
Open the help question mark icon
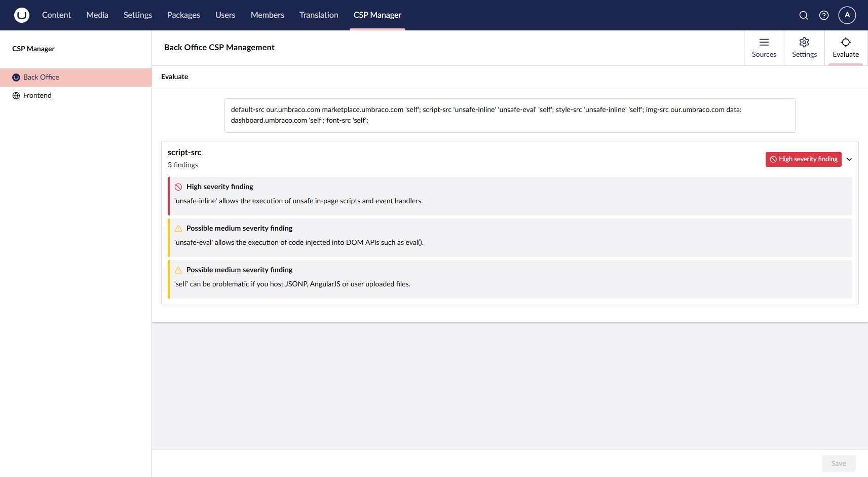coord(824,15)
